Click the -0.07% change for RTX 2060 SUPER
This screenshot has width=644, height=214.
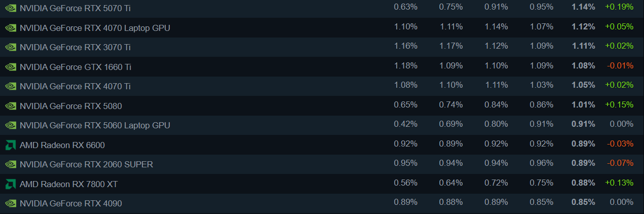pyautogui.click(x=620, y=163)
